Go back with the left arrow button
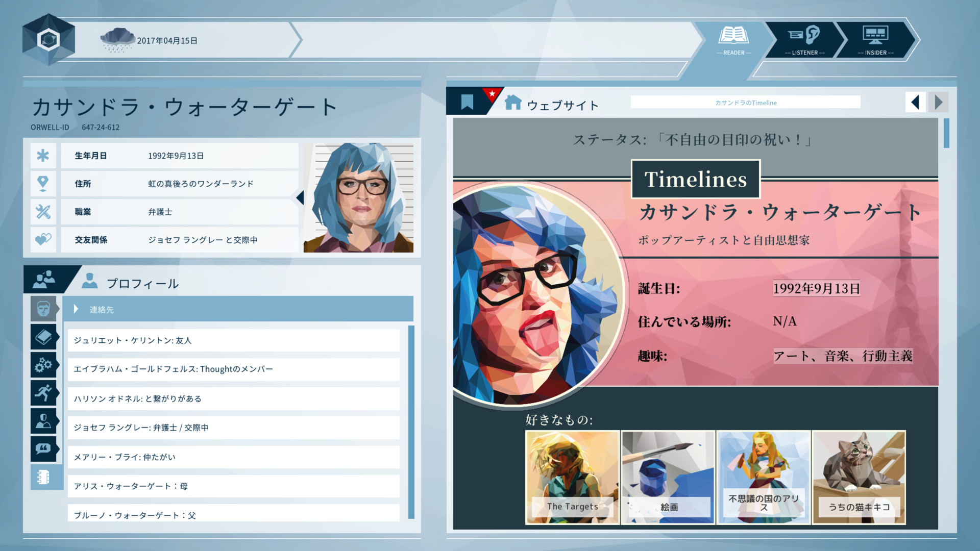 (915, 103)
